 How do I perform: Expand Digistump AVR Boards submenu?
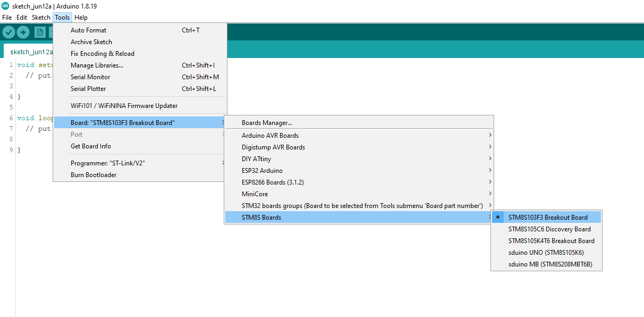coord(359,147)
